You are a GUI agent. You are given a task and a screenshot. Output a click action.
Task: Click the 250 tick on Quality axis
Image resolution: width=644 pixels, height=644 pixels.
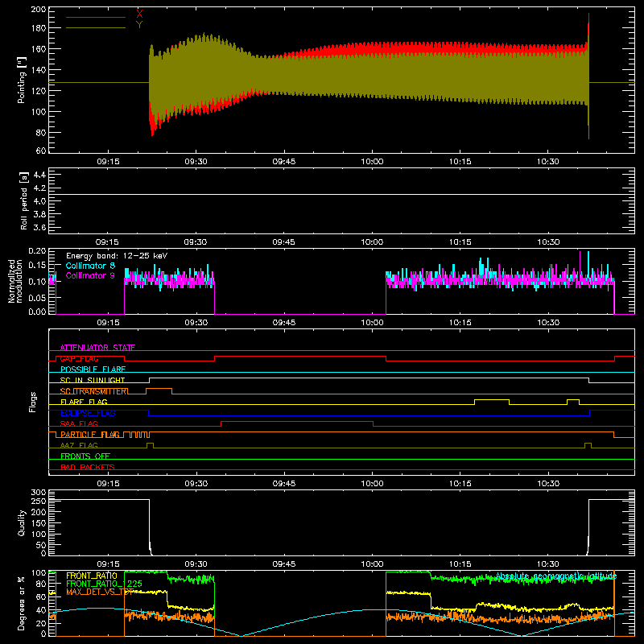point(39,501)
